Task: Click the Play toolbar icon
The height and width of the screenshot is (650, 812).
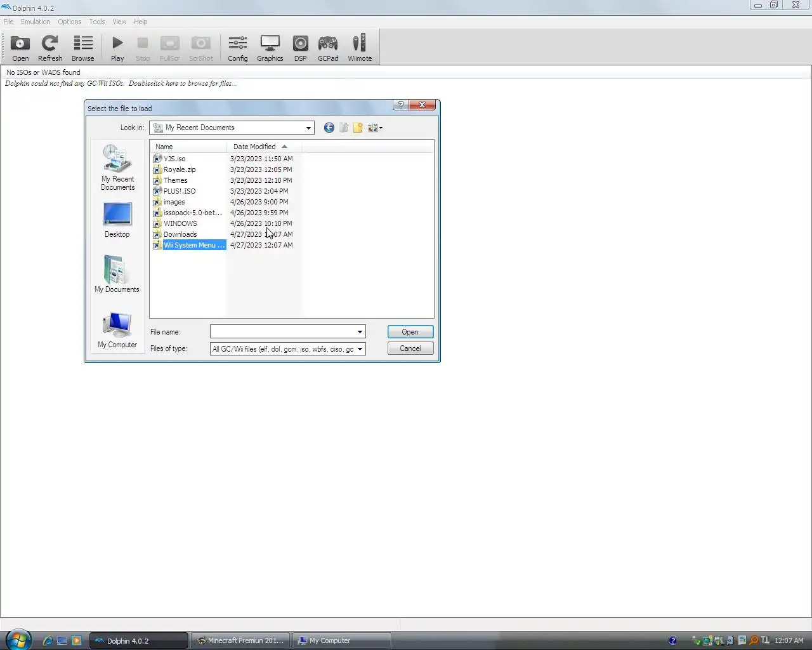Action: click(117, 48)
